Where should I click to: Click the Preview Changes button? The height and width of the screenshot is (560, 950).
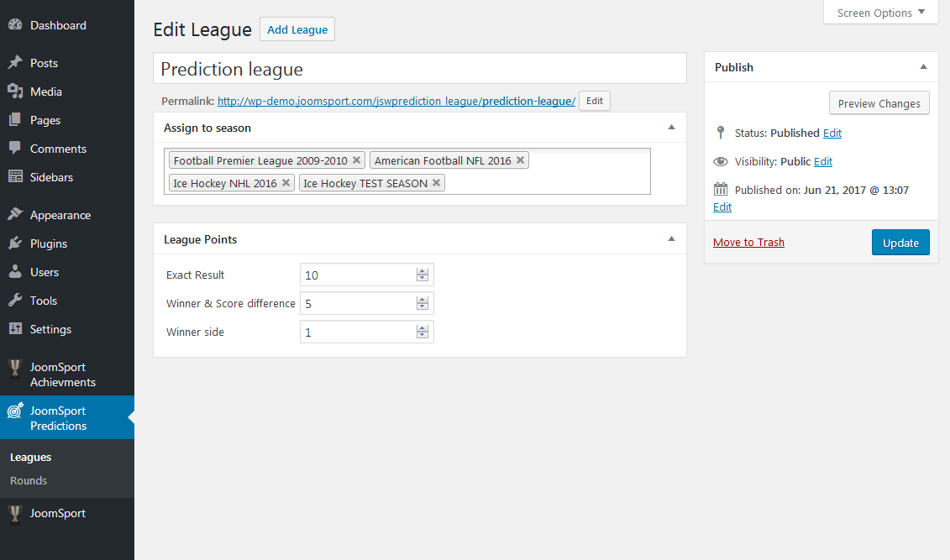click(x=879, y=103)
